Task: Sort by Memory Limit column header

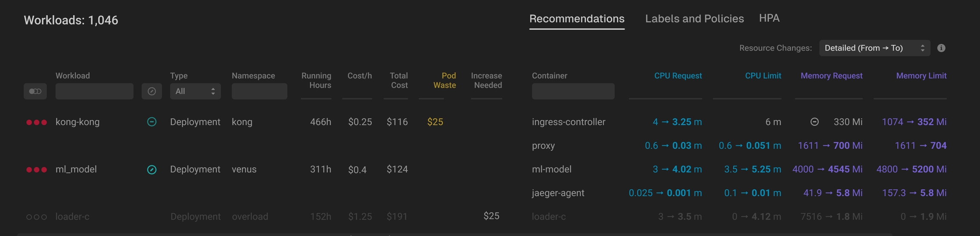Action: tap(921, 76)
